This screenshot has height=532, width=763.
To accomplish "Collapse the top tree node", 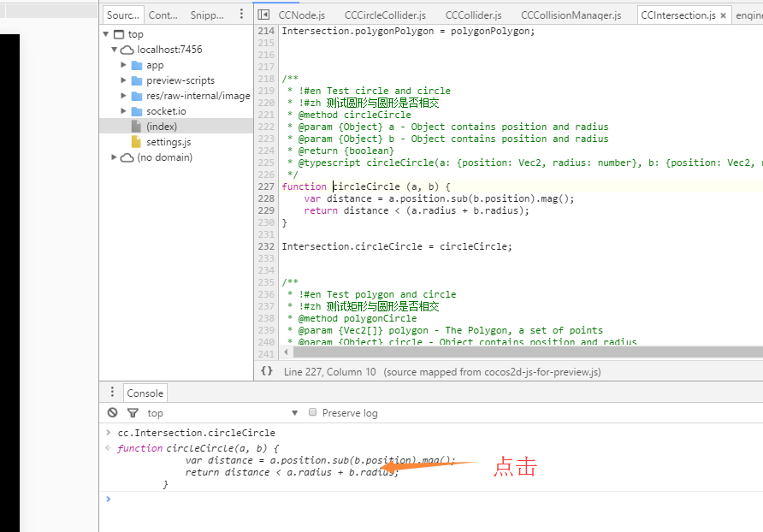I will pyautogui.click(x=105, y=34).
